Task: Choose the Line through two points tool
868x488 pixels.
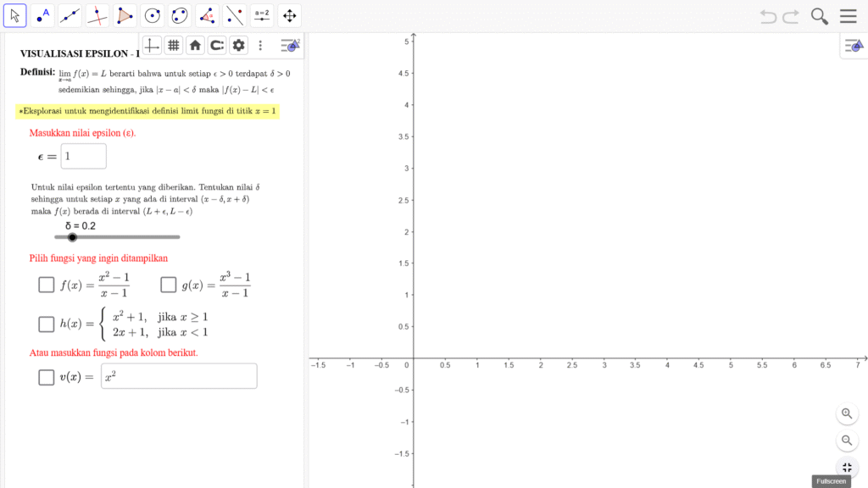Action: coord(70,15)
